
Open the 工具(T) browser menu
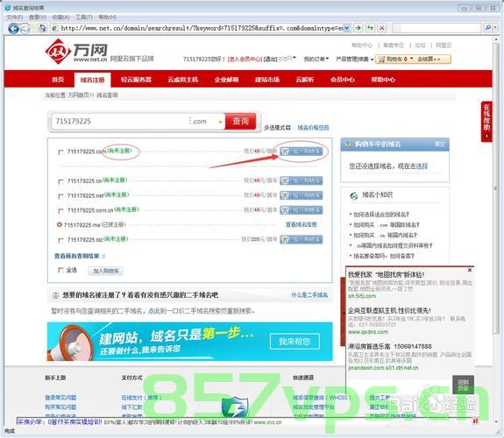tap(84, 17)
